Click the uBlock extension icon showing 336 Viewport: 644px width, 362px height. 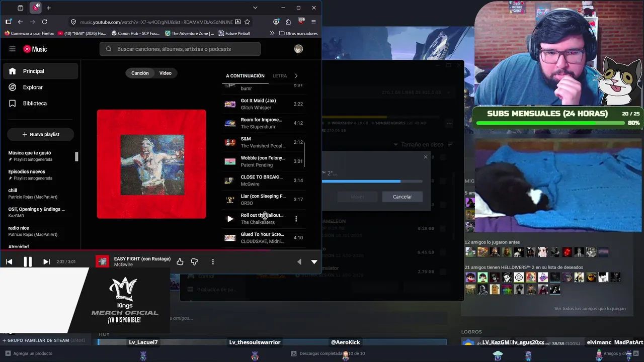click(301, 21)
